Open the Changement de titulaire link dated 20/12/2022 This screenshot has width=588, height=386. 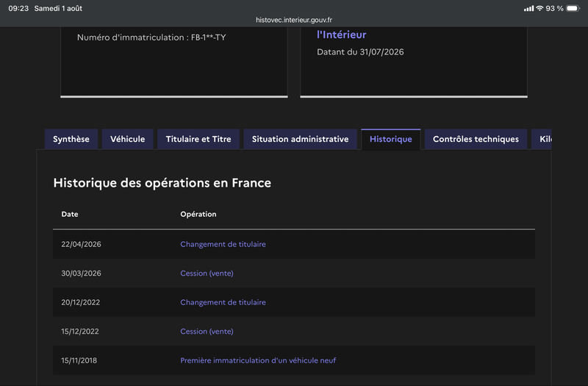[223, 302]
